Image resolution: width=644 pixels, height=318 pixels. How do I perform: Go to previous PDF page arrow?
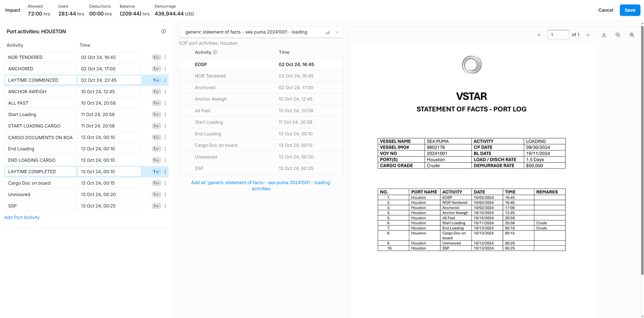[540, 35]
